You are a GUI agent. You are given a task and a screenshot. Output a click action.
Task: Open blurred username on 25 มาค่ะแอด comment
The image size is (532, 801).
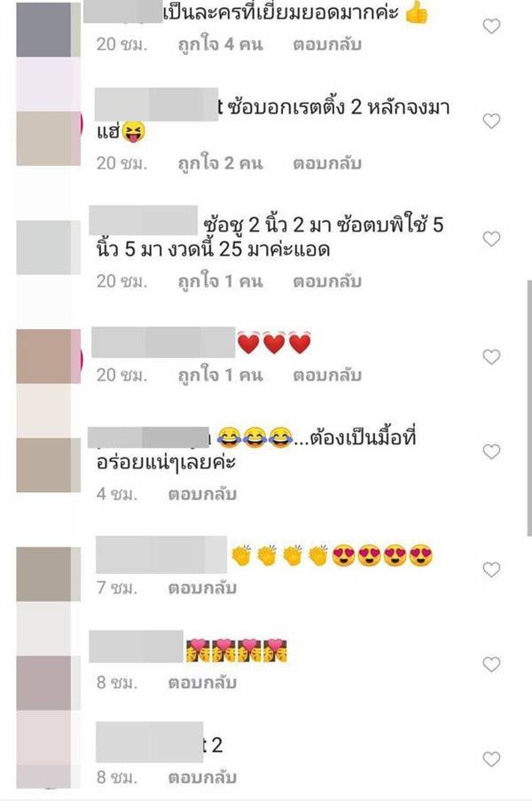pos(144,220)
